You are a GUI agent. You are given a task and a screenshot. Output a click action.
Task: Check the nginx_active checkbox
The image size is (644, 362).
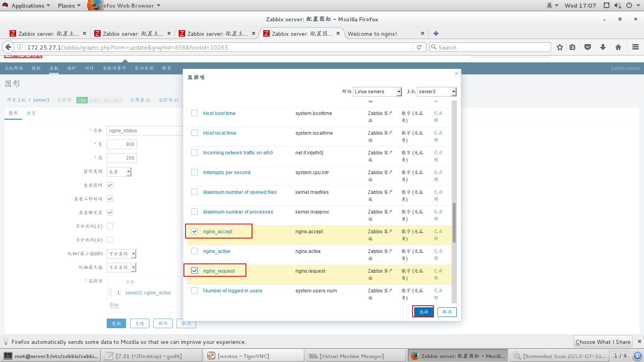point(194,251)
